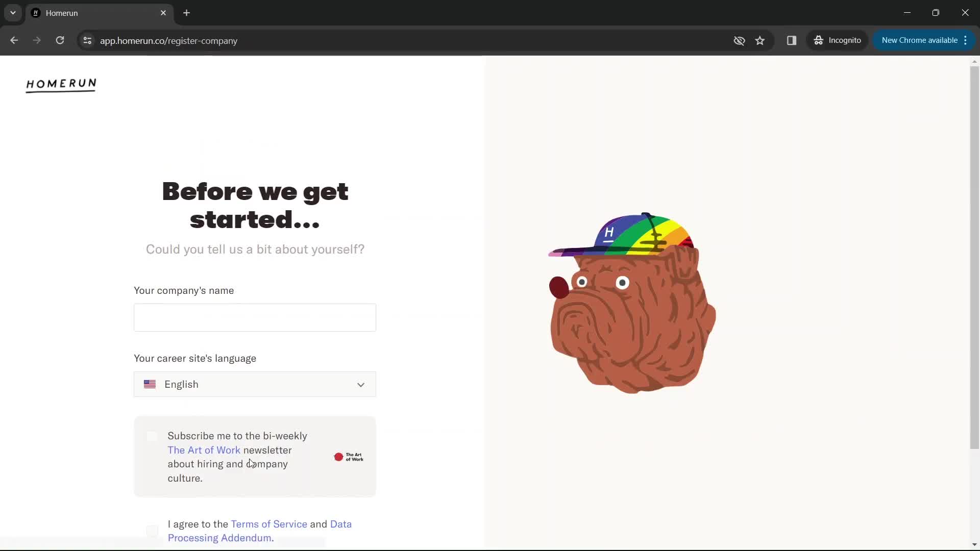This screenshot has height=551, width=980.
Task: Click the Homerun tab label
Action: (x=62, y=12)
